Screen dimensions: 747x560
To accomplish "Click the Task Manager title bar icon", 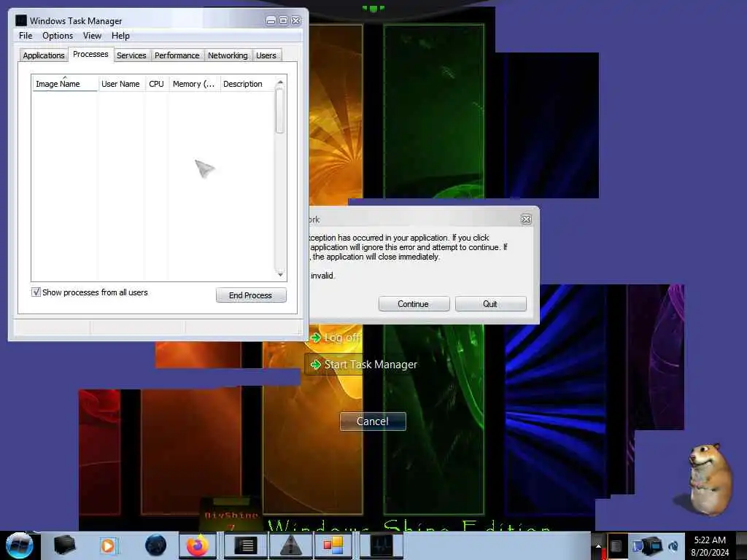I will pos(21,20).
